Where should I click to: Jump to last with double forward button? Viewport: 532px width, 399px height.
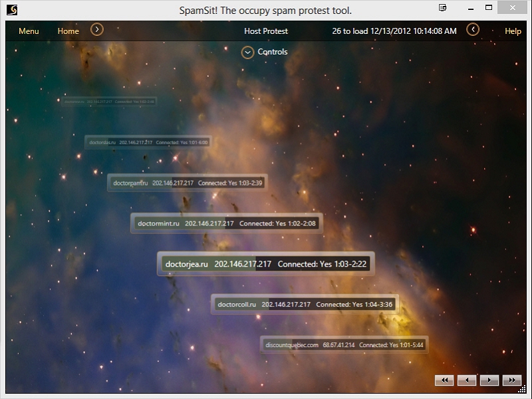(x=512, y=380)
